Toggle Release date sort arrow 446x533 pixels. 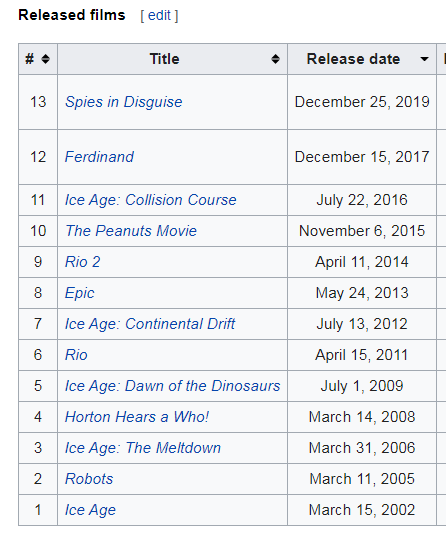[x=424, y=59]
